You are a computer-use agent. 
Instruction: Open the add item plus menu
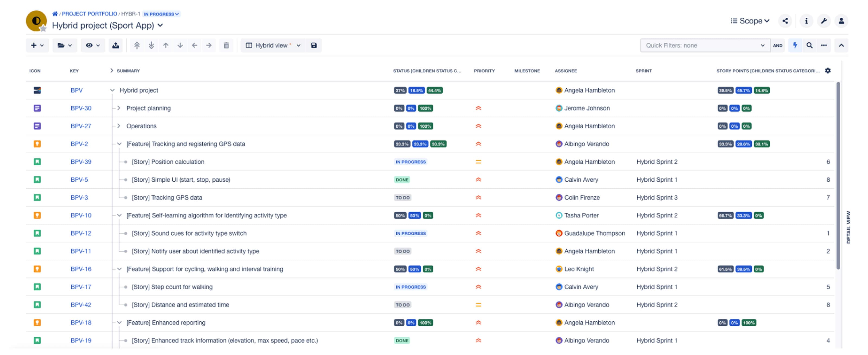click(x=37, y=45)
